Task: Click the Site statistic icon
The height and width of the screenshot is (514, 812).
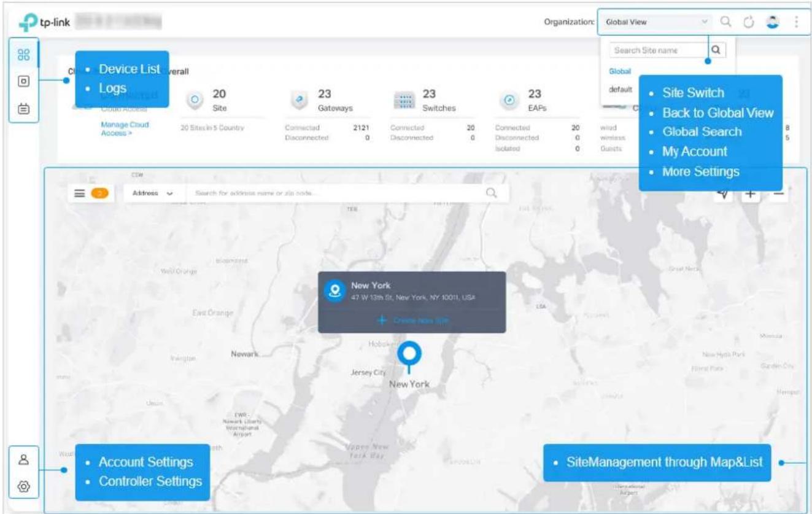Action: point(194,99)
